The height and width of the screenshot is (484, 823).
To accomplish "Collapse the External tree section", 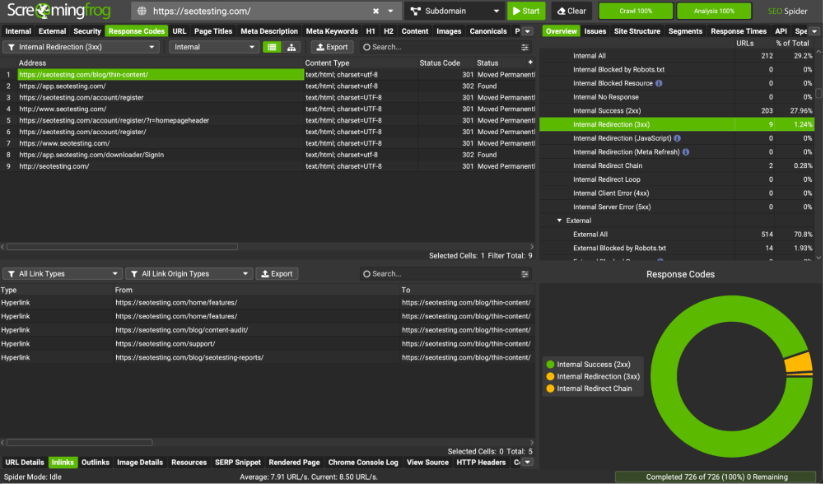I will [559, 220].
